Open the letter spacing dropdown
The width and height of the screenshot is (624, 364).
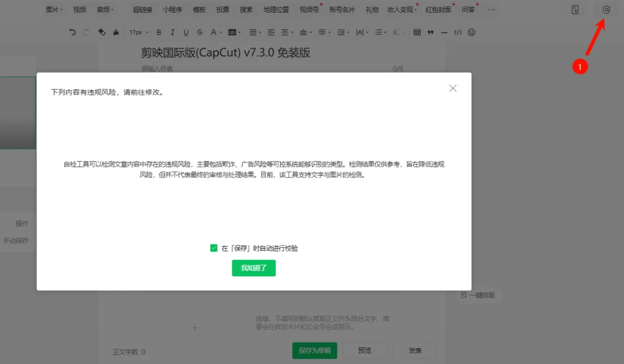362,32
